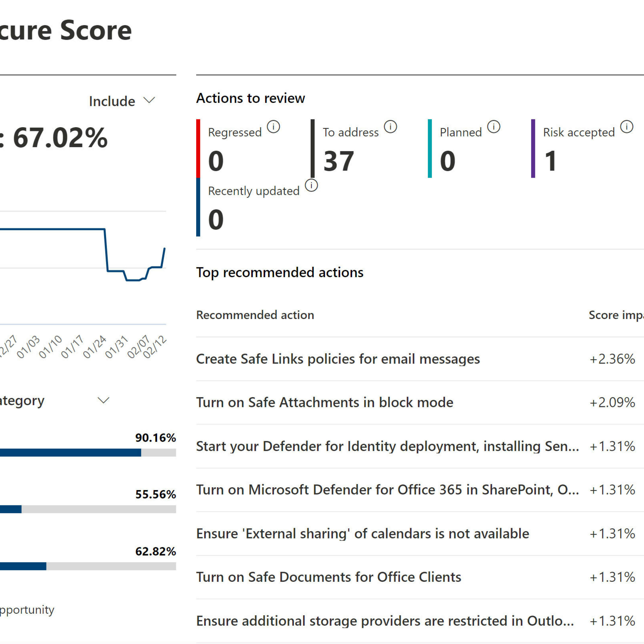Click the 90.16% category progress bar
This screenshot has width=644, height=644.
point(88,452)
